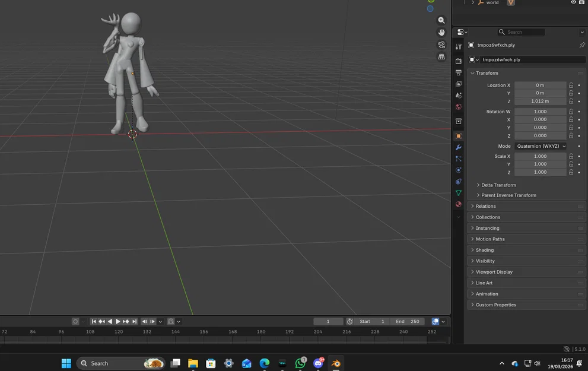The image size is (588, 371).
Task: Open the Modifiers wrench tab
Action: (458, 147)
